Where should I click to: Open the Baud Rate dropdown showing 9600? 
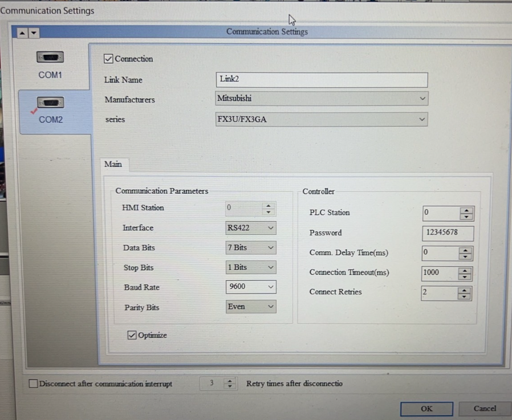(x=251, y=287)
